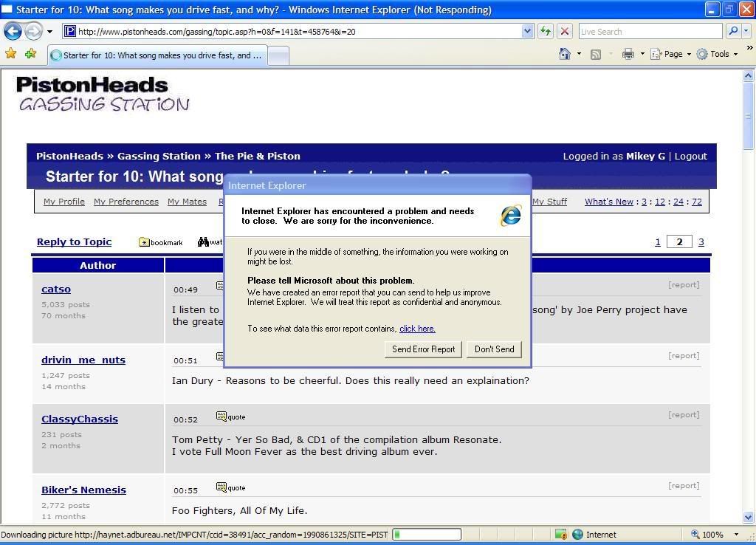
Task: Open the search provider options dropdown
Action: click(746, 31)
